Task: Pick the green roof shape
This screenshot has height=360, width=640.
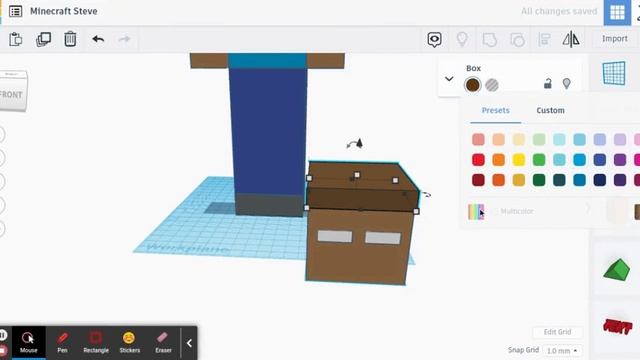Action: pyautogui.click(x=616, y=269)
